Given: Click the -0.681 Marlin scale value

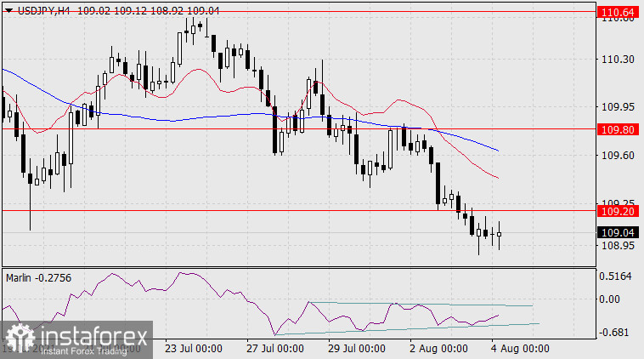Looking at the screenshot, I should (615, 332).
